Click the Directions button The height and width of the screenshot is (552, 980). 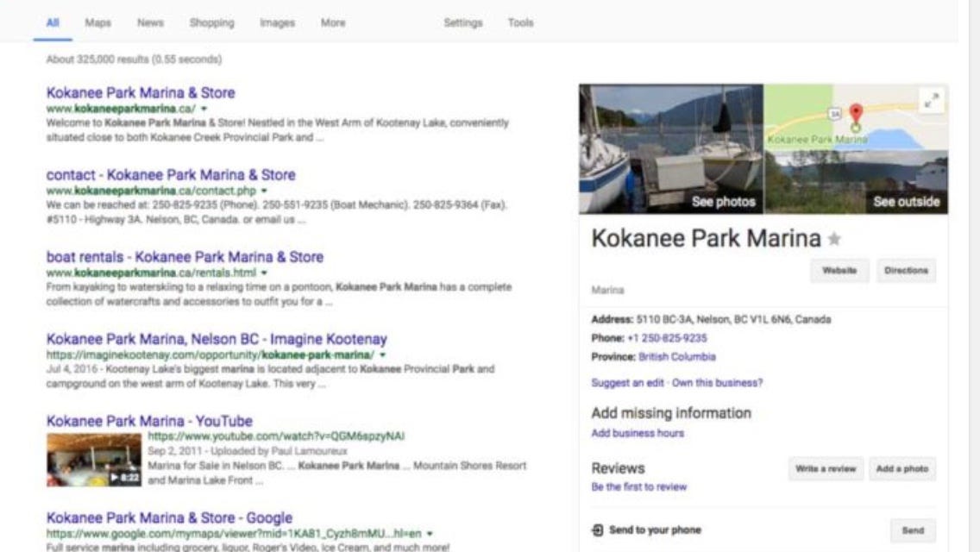pyautogui.click(x=906, y=271)
